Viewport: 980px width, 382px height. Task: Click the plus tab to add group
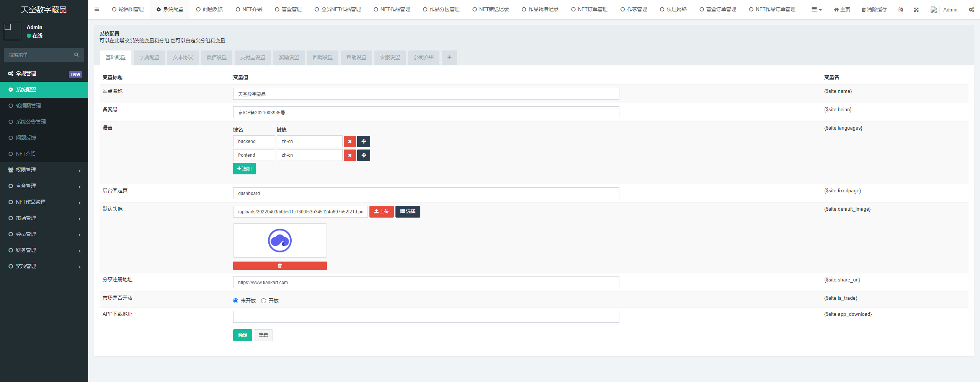(x=449, y=58)
